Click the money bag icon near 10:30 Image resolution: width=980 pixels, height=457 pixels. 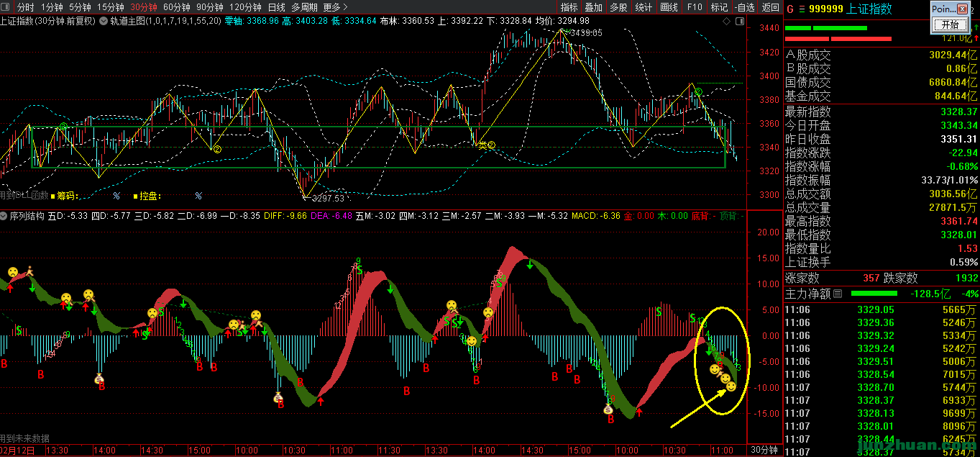tap(278, 397)
